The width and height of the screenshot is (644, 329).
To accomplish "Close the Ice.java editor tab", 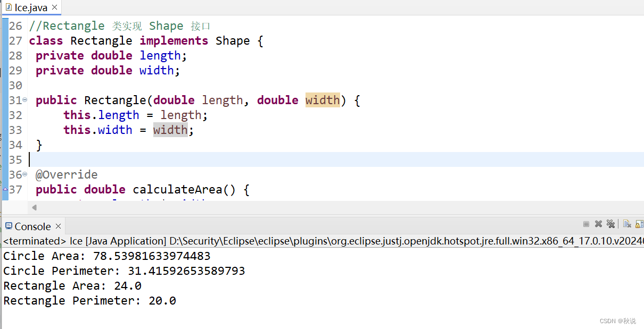I will point(54,7).
